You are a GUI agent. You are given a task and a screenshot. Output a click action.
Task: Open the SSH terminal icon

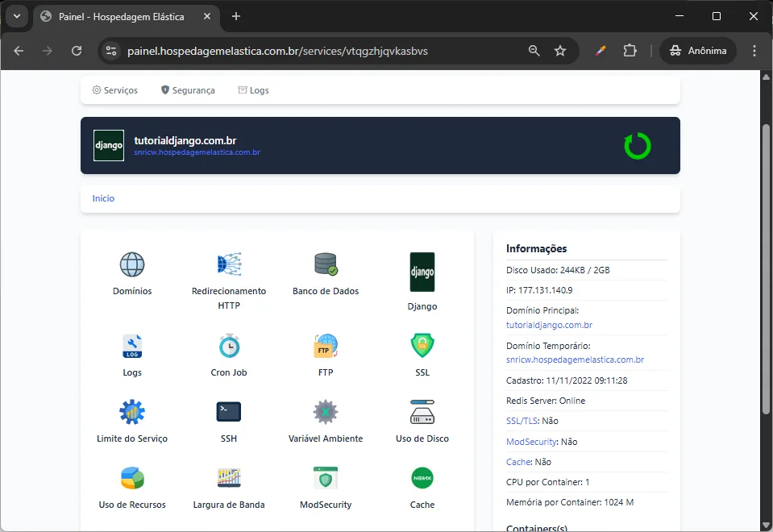pos(229,412)
